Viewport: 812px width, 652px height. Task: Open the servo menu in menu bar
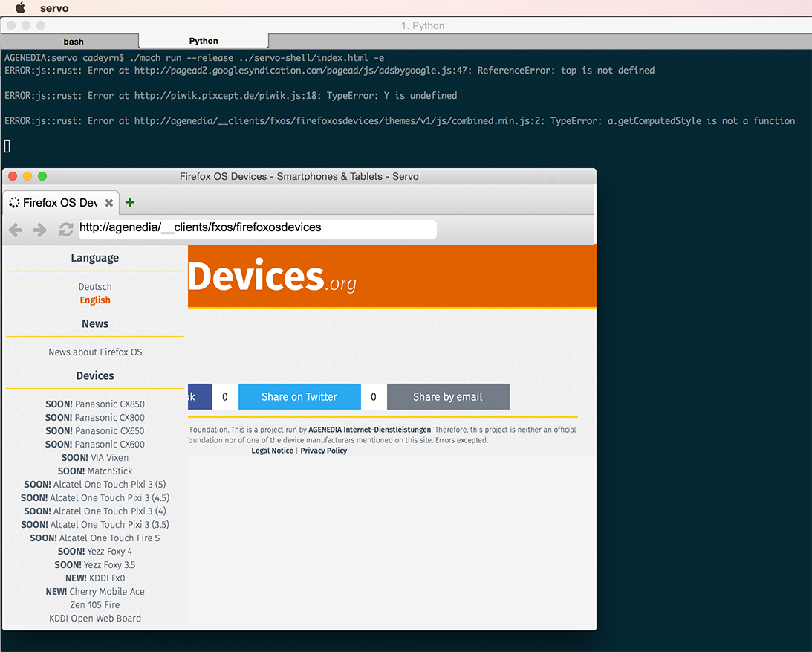coord(54,8)
